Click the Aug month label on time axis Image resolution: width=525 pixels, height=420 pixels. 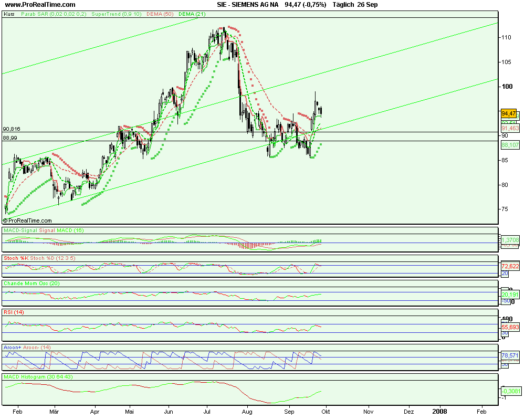coord(247,412)
